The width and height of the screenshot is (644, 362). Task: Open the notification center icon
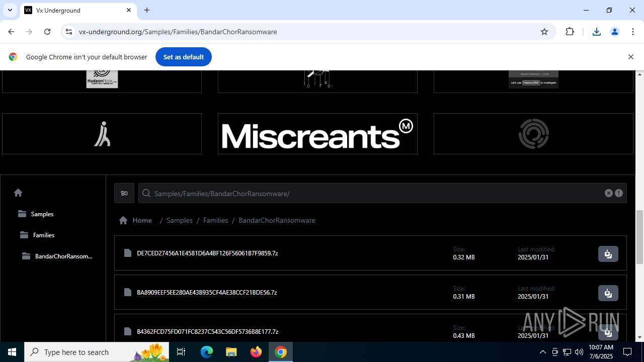point(627,352)
